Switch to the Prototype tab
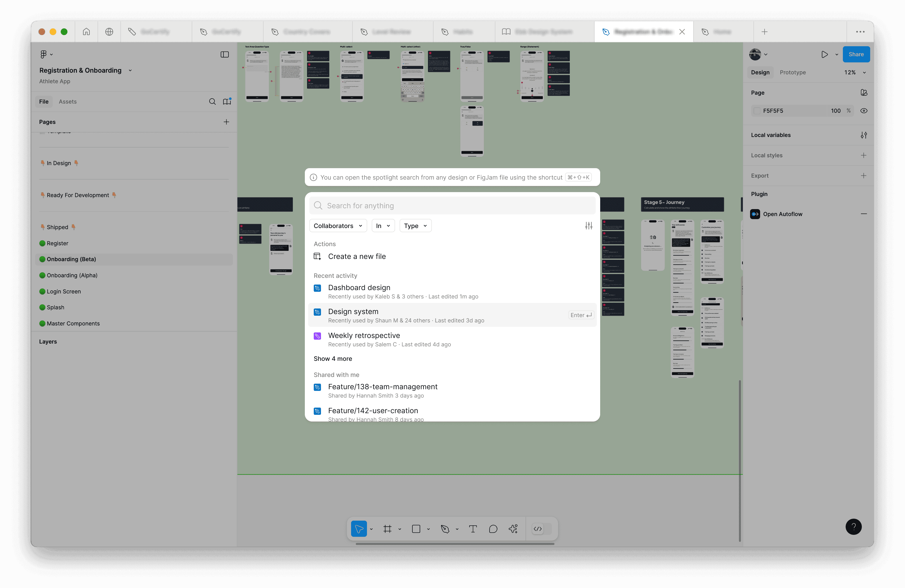905x588 pixels. pos(792,73)
